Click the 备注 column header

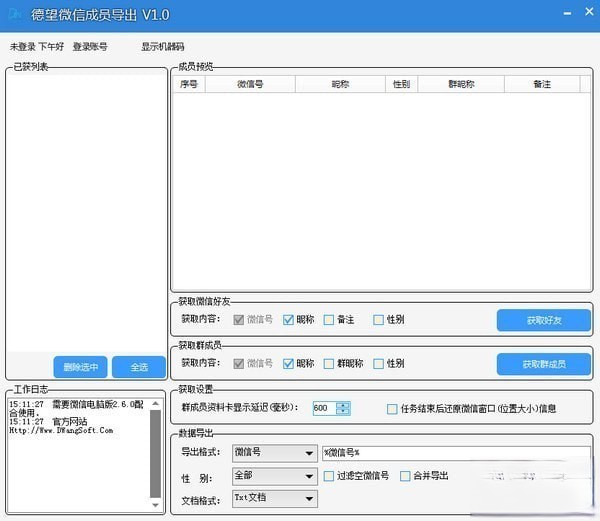(x=542, y=84)
